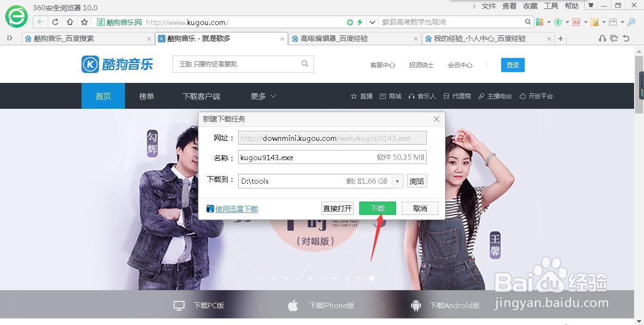
Task: Open the 音乐人 link
Action: (x=422, y=96)
